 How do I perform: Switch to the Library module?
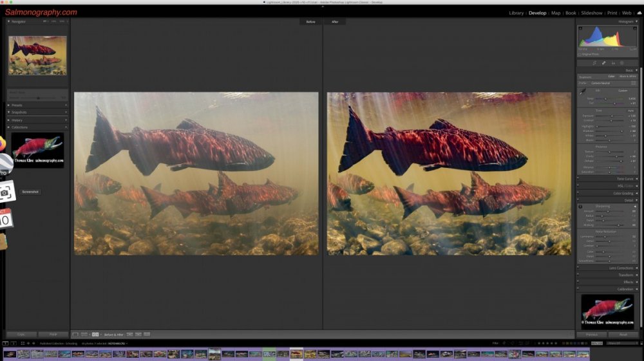coord(516,13)
